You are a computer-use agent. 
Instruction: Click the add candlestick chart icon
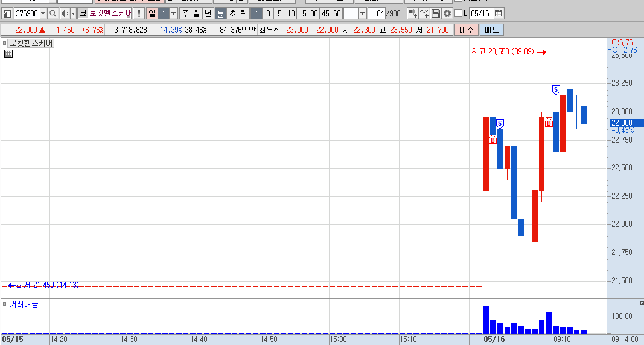412,13
